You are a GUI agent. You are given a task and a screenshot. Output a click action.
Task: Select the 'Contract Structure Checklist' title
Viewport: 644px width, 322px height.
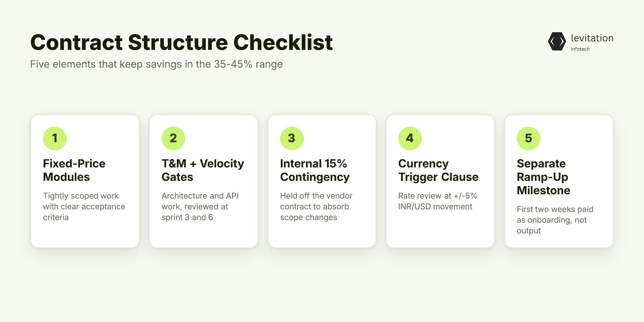[181, 42]
